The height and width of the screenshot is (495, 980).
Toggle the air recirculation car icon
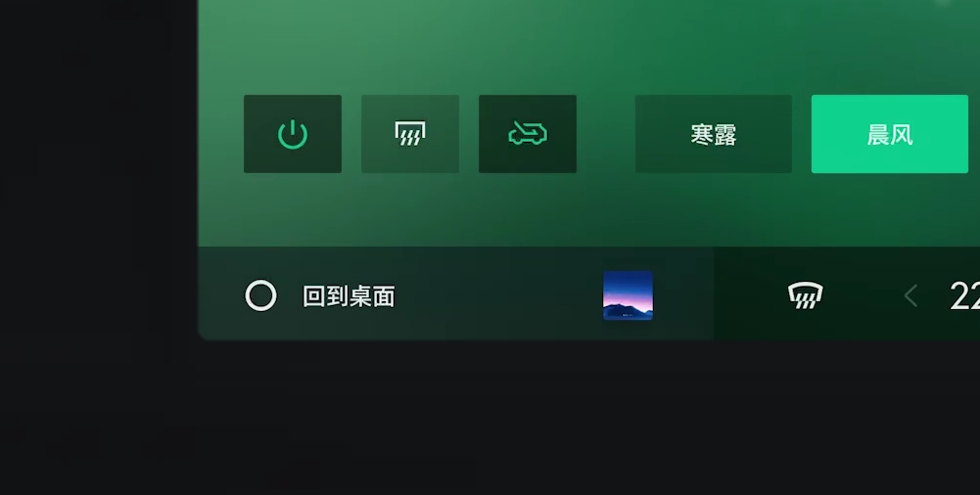[528, 134]
